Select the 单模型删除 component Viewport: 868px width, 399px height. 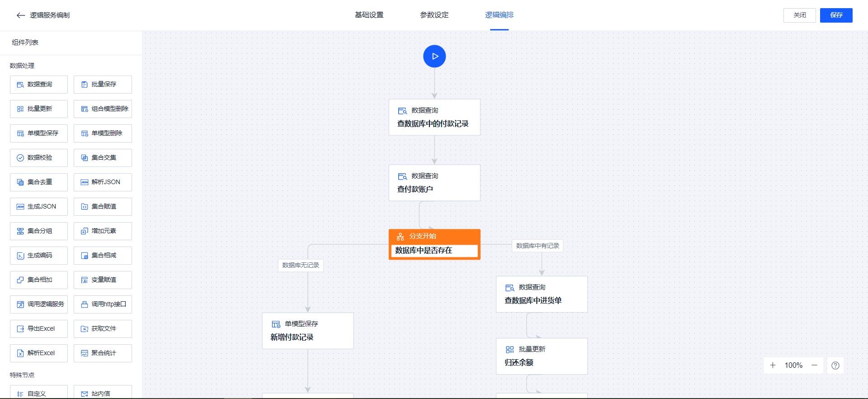point(103,133)
